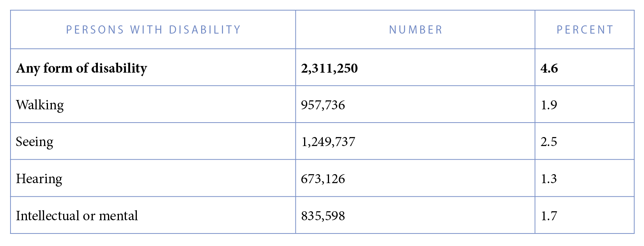This screenshot has width=644, height=246.
Task: Click the 'Hearing' row label
Action: 39,179
